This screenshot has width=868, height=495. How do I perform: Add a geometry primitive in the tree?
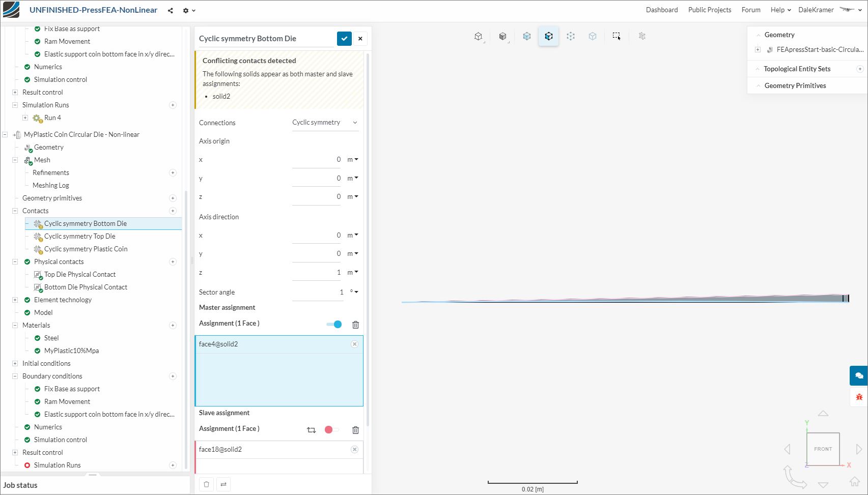tap(173, 198)
